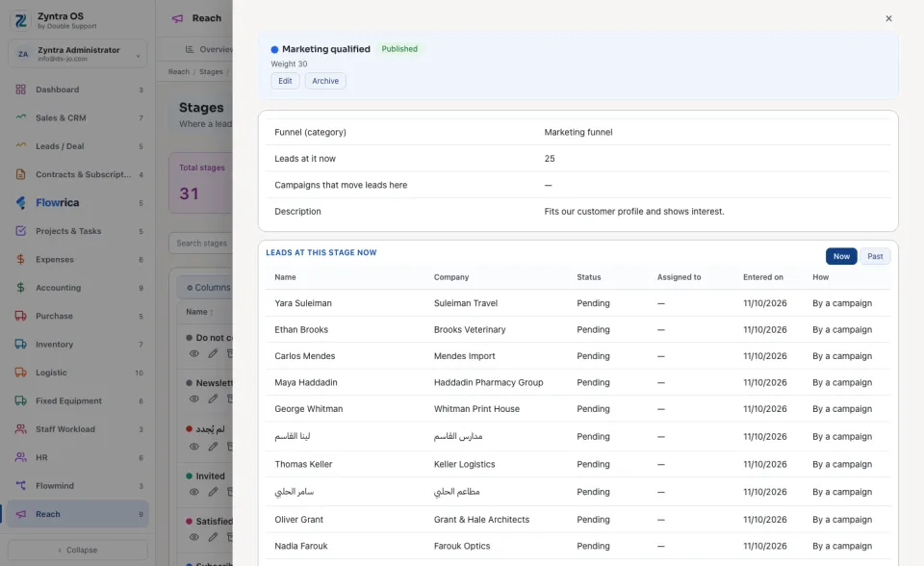The image size is (924, 566).
Task: Click the Expenses dollar icon
Action: 20,259
